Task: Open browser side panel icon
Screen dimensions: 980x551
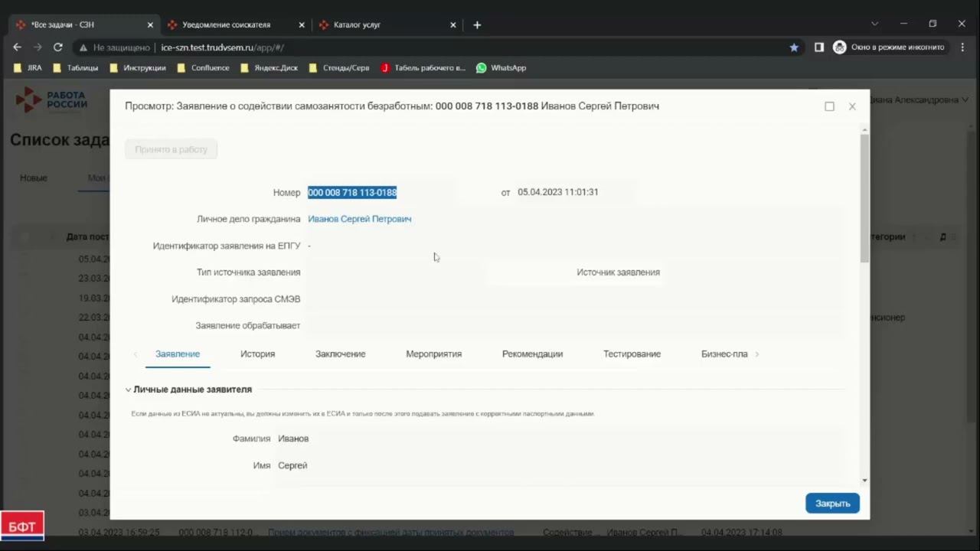Action: pyautogui.click(x=819, y=47)
